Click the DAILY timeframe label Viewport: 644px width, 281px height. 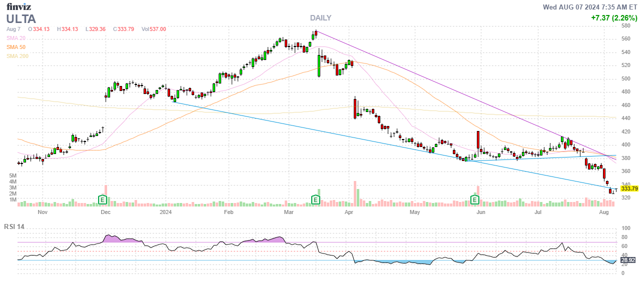point(320,18)
